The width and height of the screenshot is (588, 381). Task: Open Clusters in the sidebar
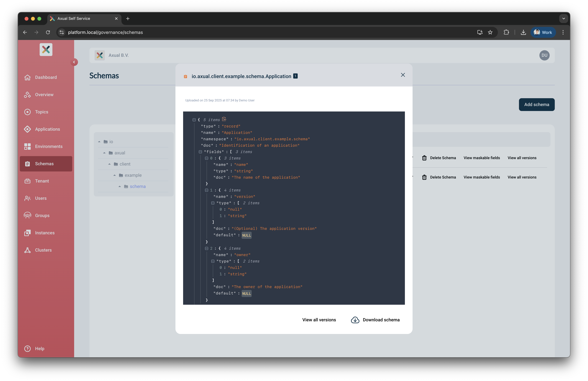(43, 250)
